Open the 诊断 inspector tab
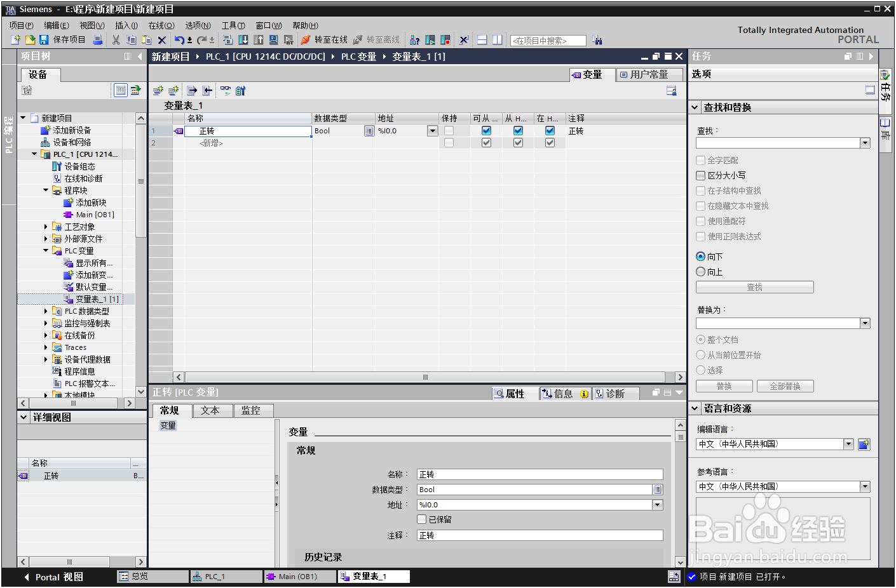896x588 pixels. click(615, 394)
